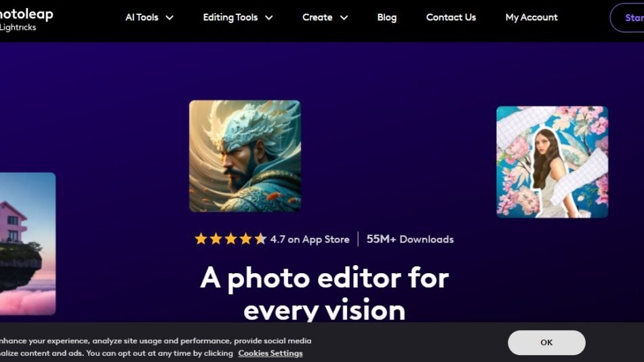Image resolution: width=644 pixels, height=362 pixels.
Task: Open the AI Tools menu
Action: click(142, 17)
